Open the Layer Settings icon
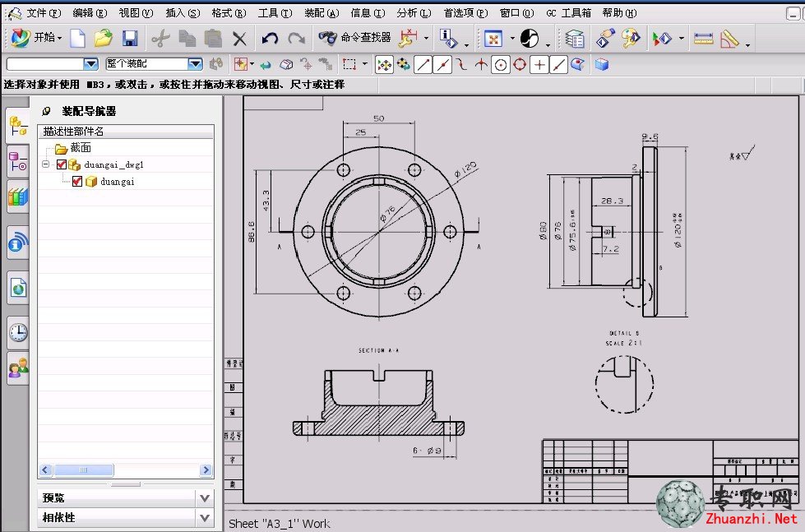The width and height of the screenshot is (805, 532). point(575,39)
